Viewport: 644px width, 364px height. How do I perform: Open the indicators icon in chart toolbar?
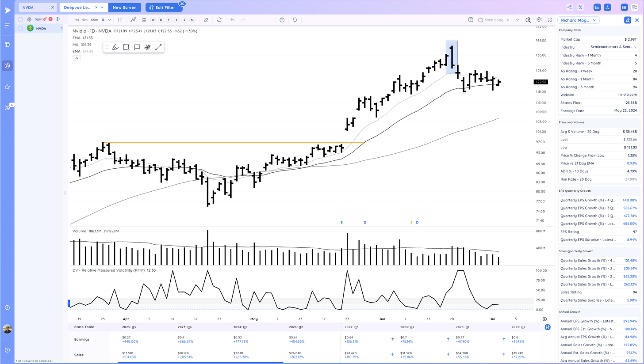(x=133, y=20)
